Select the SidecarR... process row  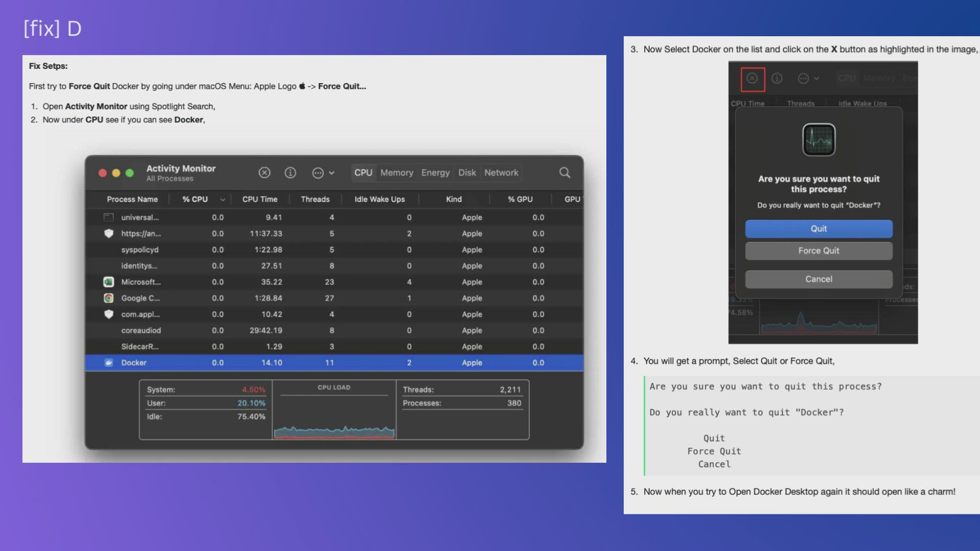click(334, 347)
